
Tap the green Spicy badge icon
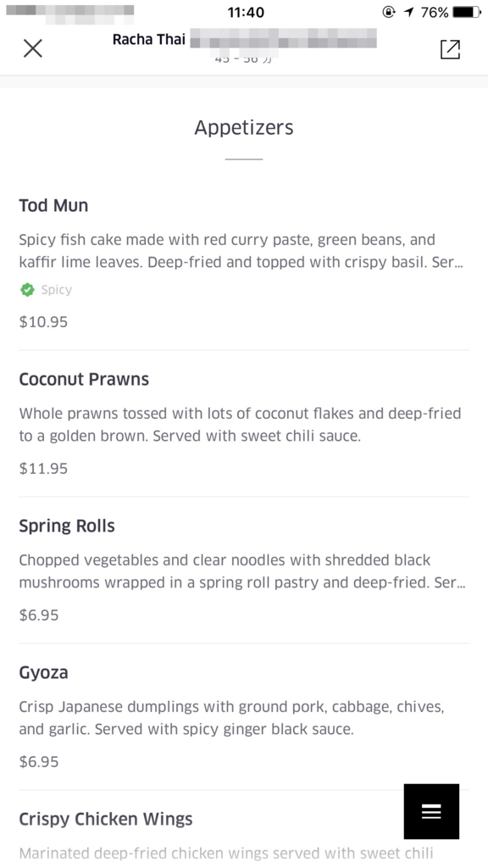pyautogui.click(x=27, y=290)
